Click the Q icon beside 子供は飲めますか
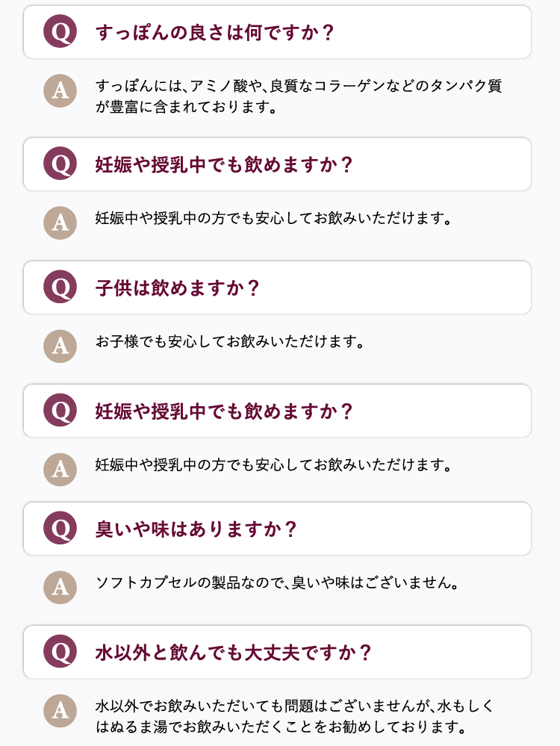Screen dimensions: 560x746 click(60, 287)
